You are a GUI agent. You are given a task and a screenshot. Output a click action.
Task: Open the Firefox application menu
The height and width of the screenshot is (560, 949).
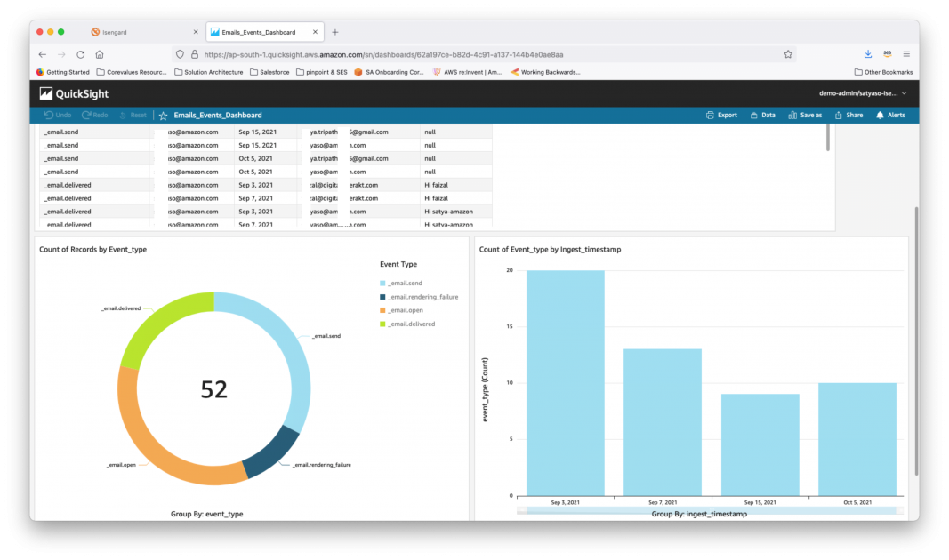[x=905, y=53]
